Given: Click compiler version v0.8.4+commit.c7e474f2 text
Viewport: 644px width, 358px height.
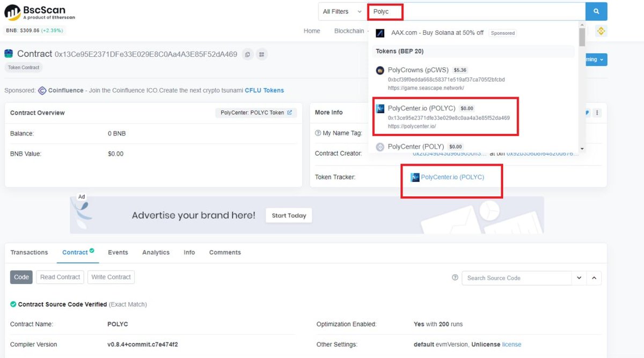Looking at the screenshot, I should click(143, 345).
